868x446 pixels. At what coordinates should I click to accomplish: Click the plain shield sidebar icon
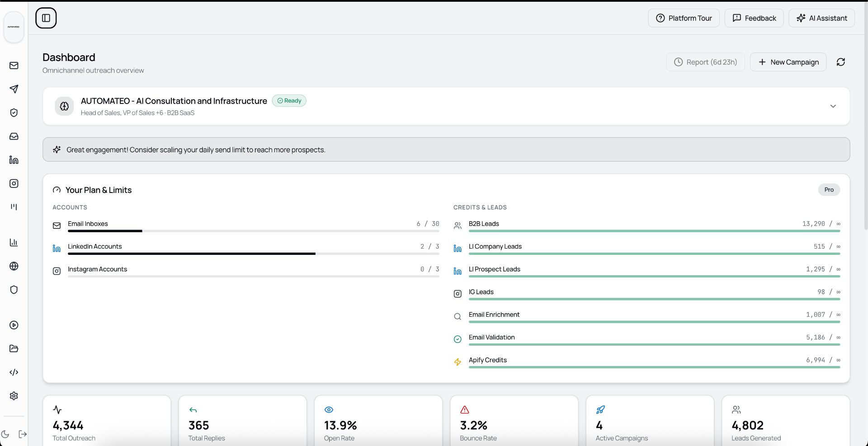click(x=14, y=290)
